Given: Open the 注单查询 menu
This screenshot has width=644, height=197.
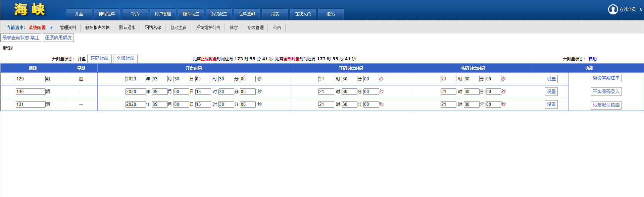Looking at the screenshot, I should click(x=247, y=14).
